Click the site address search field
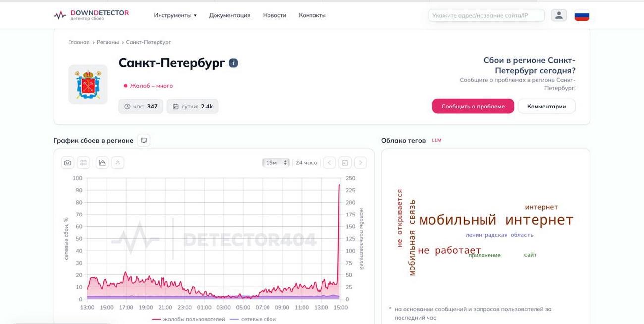 [x=486, y=15]
